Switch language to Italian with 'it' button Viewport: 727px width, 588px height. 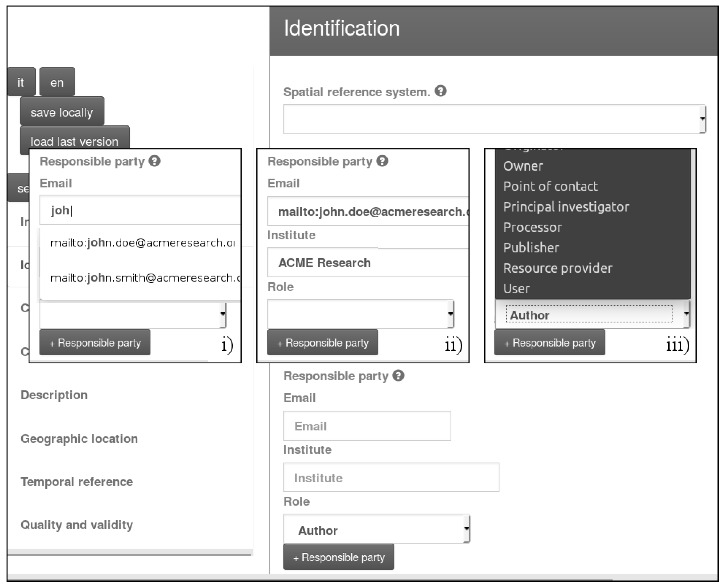point(21,82)
